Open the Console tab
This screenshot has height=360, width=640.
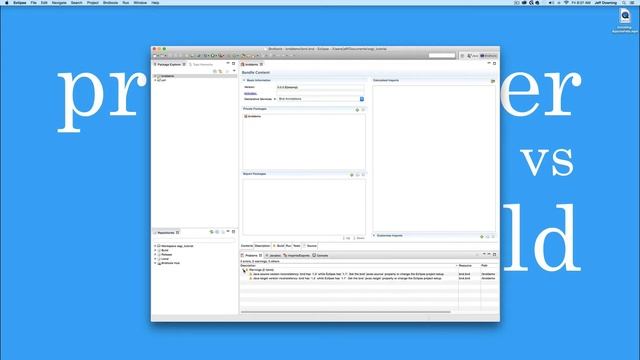(x=321, y=256)
